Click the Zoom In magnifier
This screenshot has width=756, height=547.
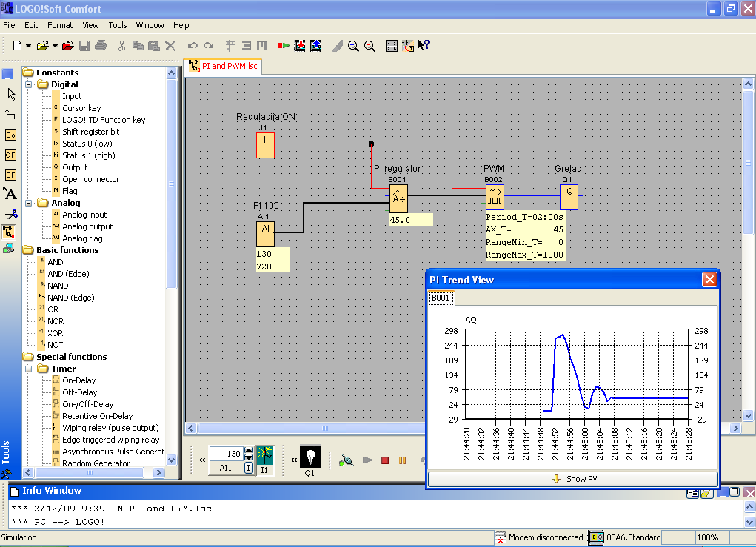353,46
